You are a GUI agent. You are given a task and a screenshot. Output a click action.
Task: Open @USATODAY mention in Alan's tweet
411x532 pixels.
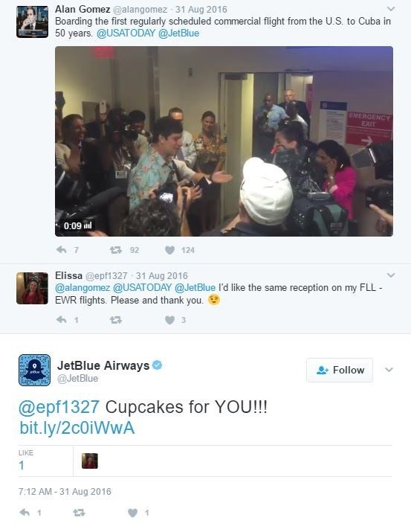tap(126, 33)
